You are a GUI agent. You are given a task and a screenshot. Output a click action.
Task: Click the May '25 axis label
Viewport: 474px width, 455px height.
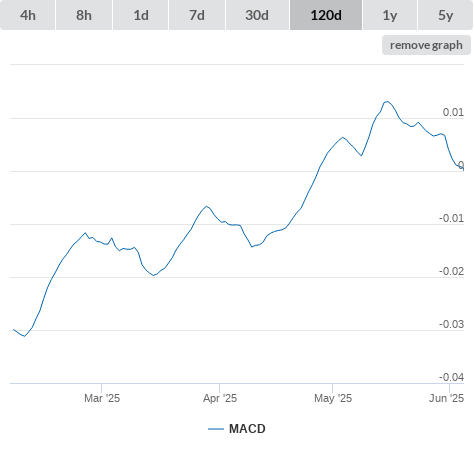(333, 398)
